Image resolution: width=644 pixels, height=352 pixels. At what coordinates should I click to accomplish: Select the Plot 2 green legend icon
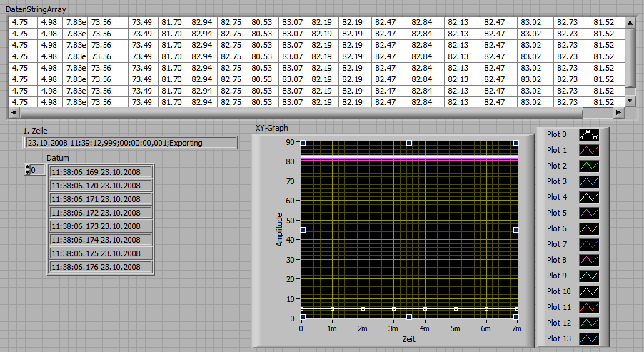588,166
